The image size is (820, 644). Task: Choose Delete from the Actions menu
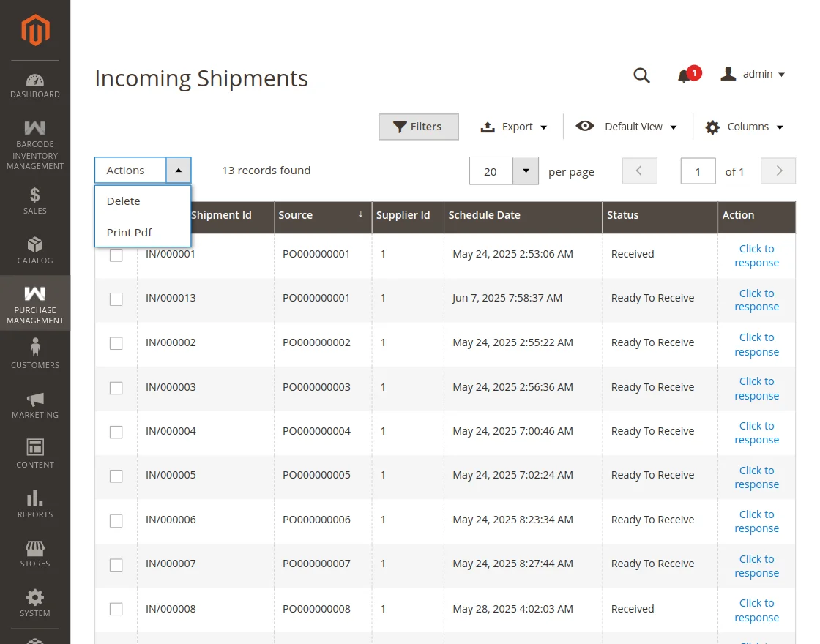click(x=123, y=201)
